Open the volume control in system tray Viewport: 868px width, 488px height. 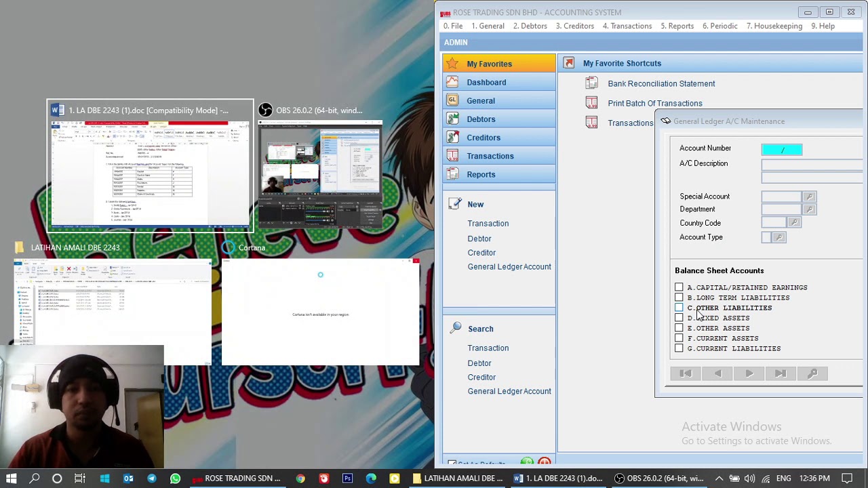coord(749,479)
